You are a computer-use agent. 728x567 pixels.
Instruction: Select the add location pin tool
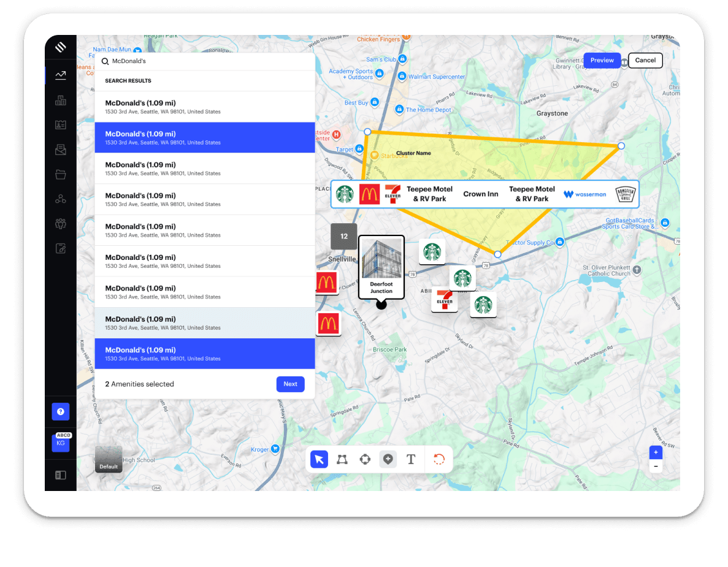click(x=388, y=459)
